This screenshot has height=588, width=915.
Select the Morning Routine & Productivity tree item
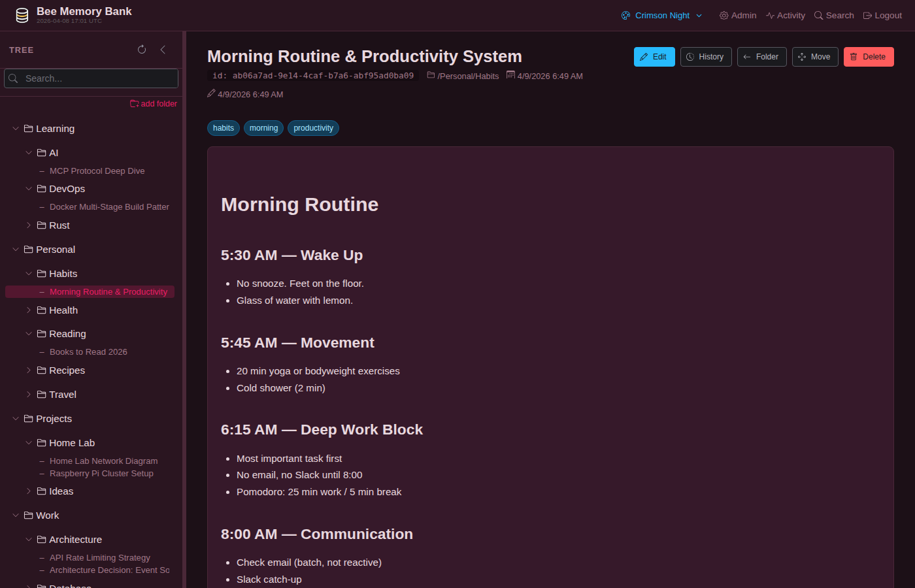click(90, 292)
